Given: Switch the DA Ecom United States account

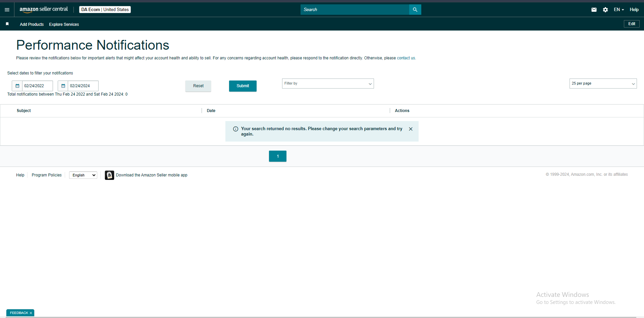Looking at the screenshot, I should coord(105,10).
